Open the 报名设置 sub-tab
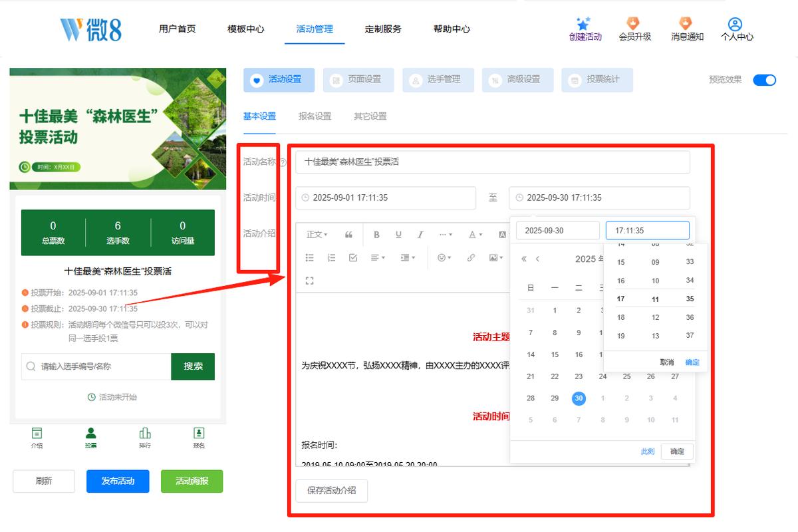Viewport: 798px width, 532px height. pos(315,116)
